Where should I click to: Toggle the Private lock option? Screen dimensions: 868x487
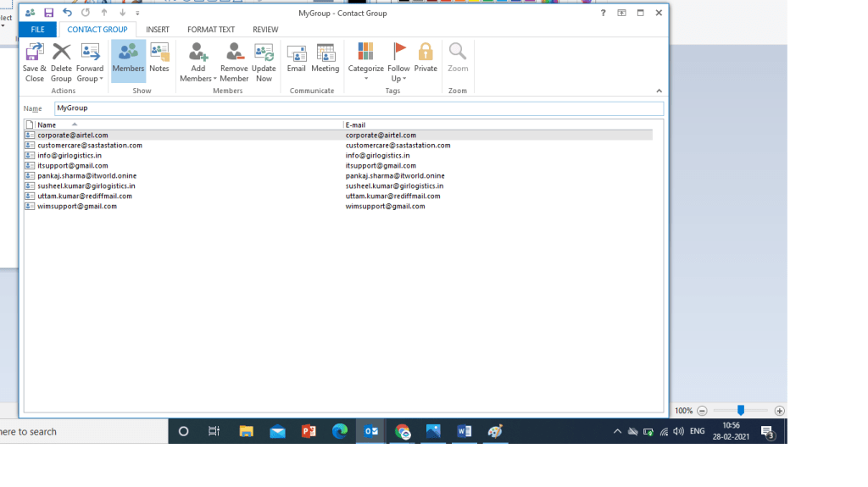coord(426,58)
